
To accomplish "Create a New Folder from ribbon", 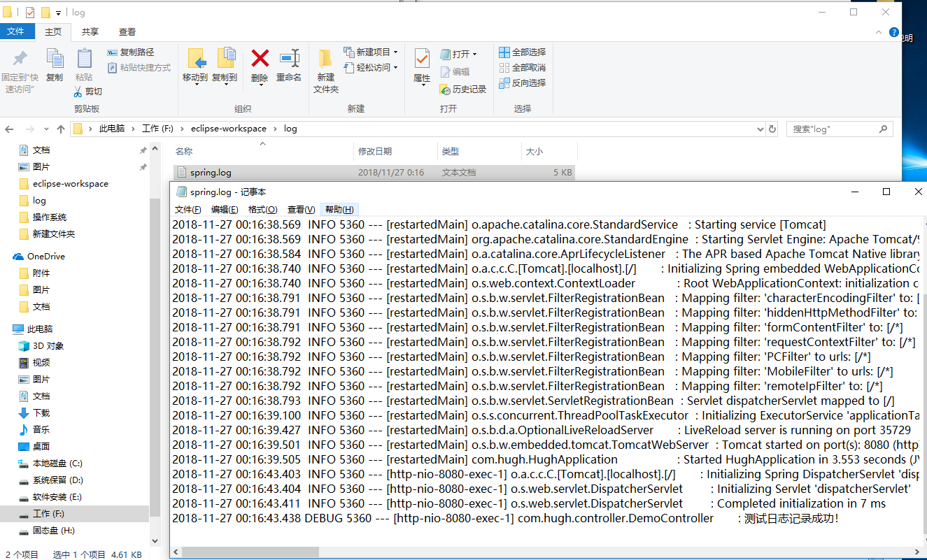I will pyautogui.click(x=326, y=71).
